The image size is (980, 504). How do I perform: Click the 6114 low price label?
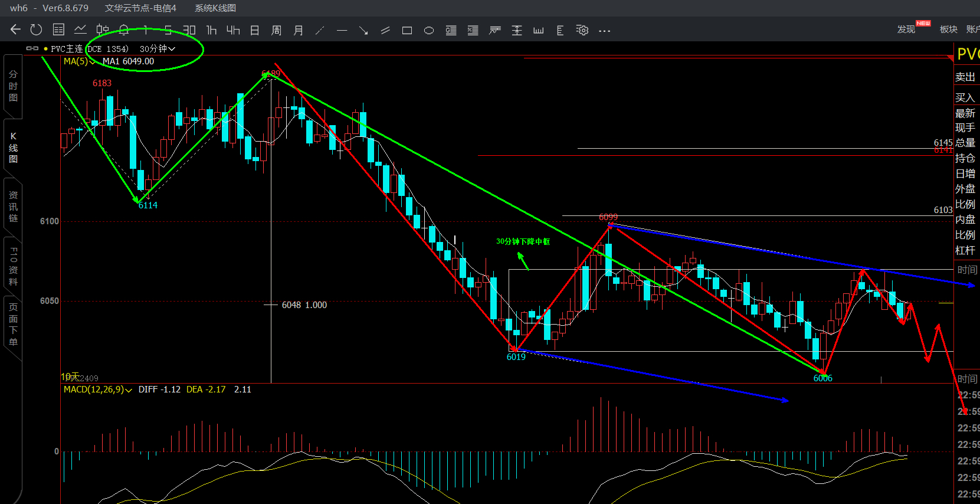point(148,205)
